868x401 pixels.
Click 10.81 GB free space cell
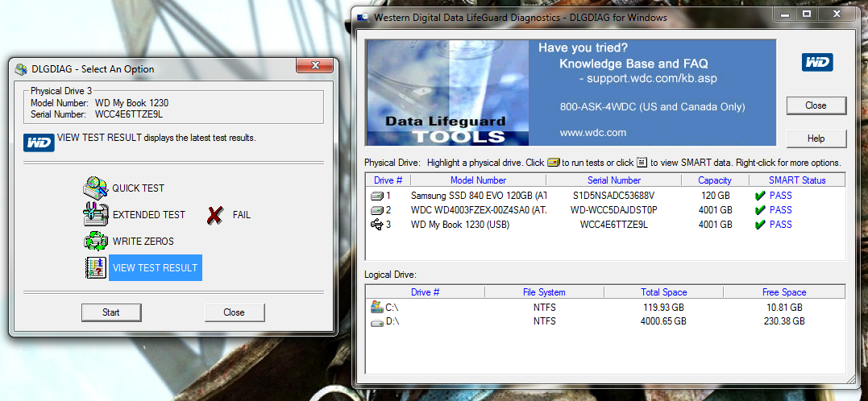(784, 307)
